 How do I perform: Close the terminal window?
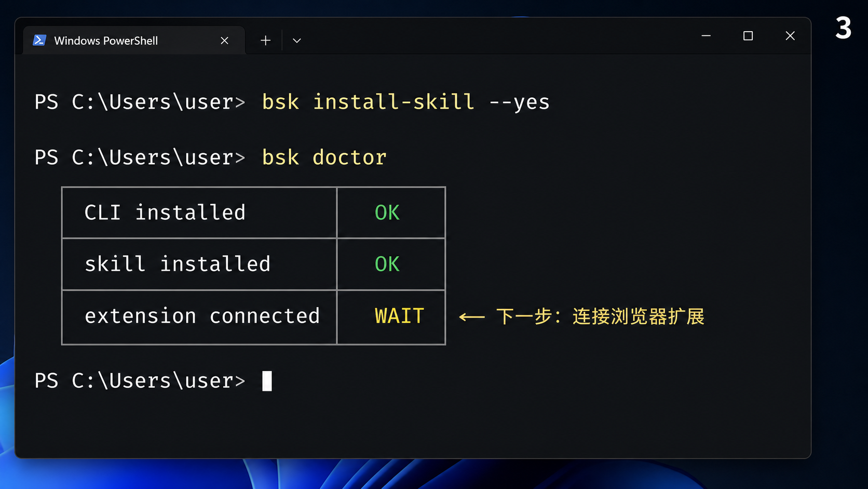(x=790, y=36)
